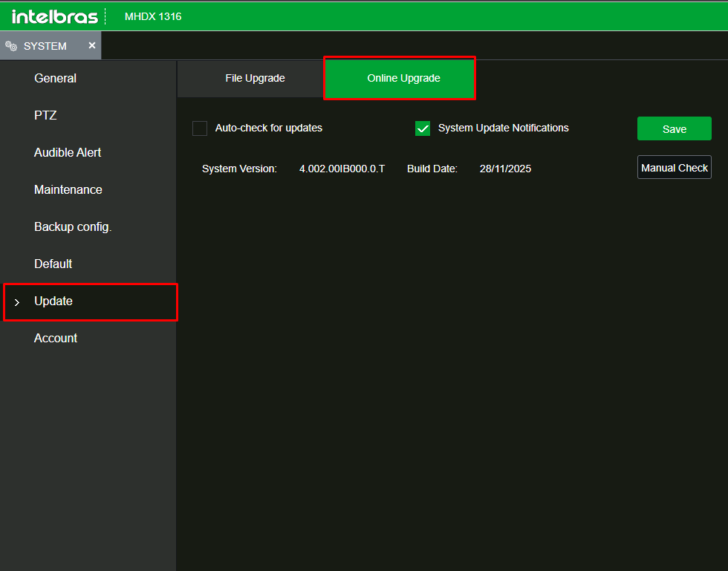Click the System Version number text
The height and width of the screenshot is (571, 728).
(342, 169)
